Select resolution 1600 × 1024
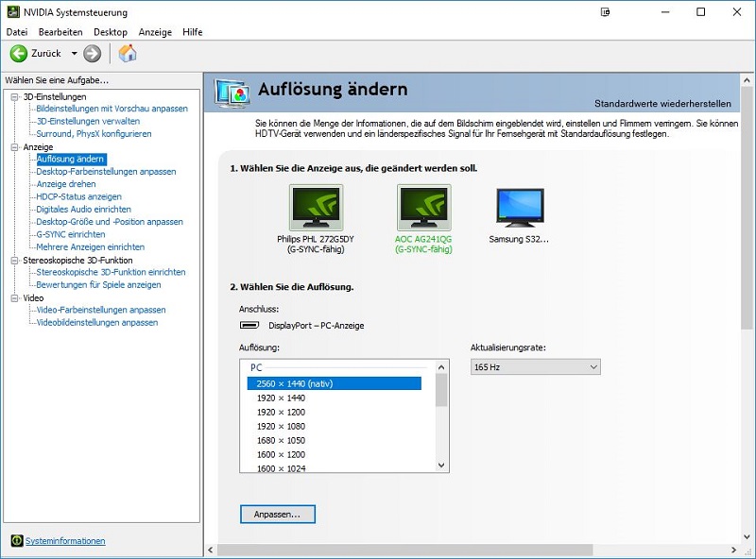 (x=281, y=468)
